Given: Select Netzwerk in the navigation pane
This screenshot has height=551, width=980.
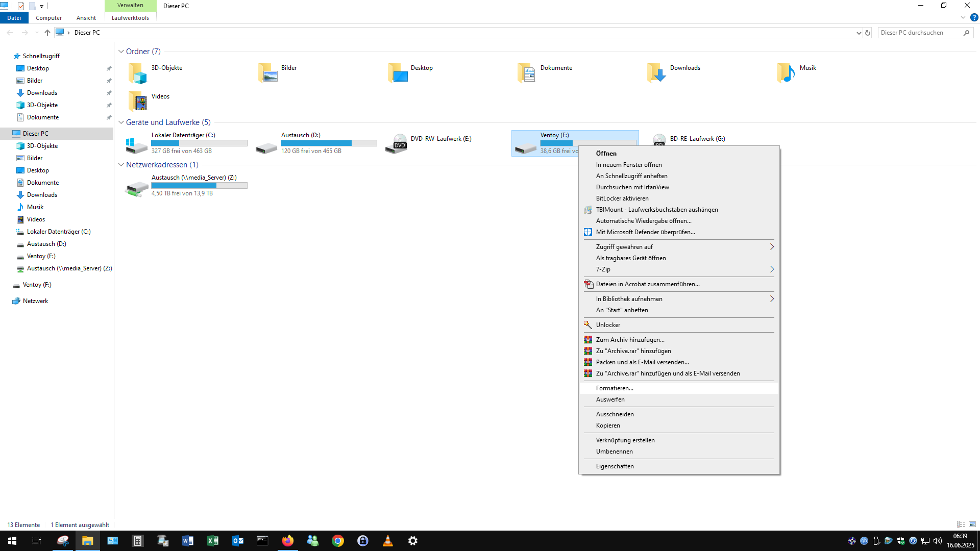Looking at the screenshot, I should click(35, 301).
